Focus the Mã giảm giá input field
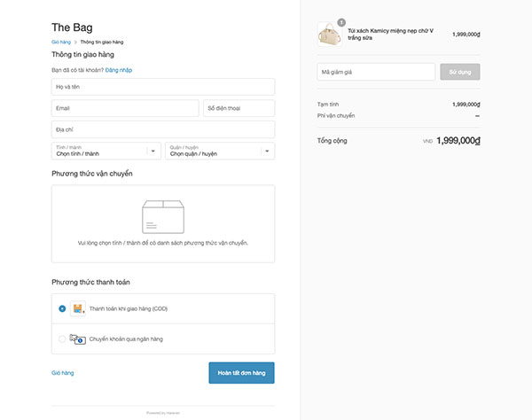The height and width of the screenshot is (420, 532). [376, 72]
